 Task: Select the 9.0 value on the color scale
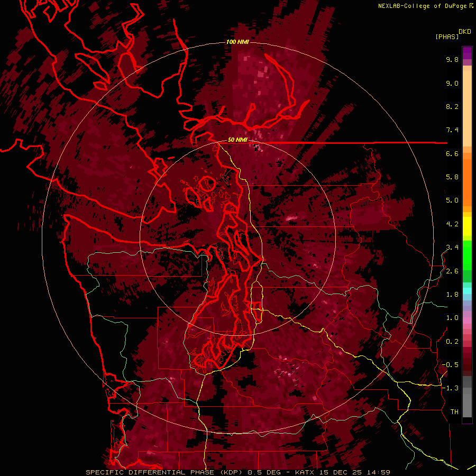point(452,83)
